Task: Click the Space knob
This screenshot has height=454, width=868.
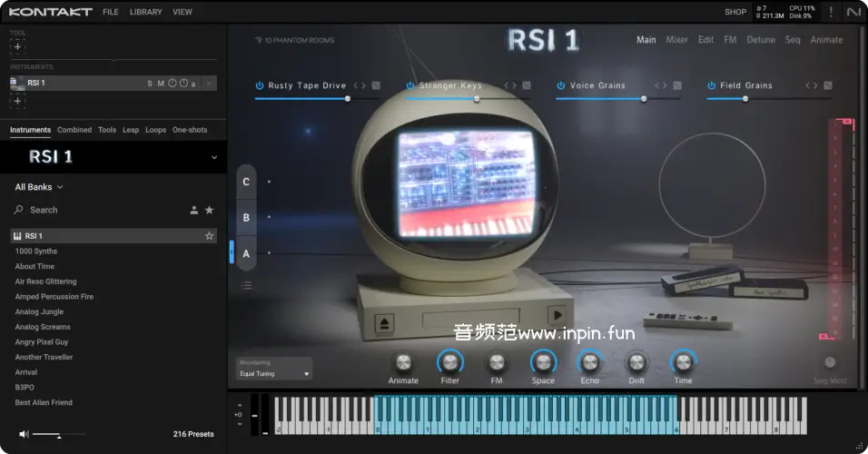Action: [x=543, y=362]
